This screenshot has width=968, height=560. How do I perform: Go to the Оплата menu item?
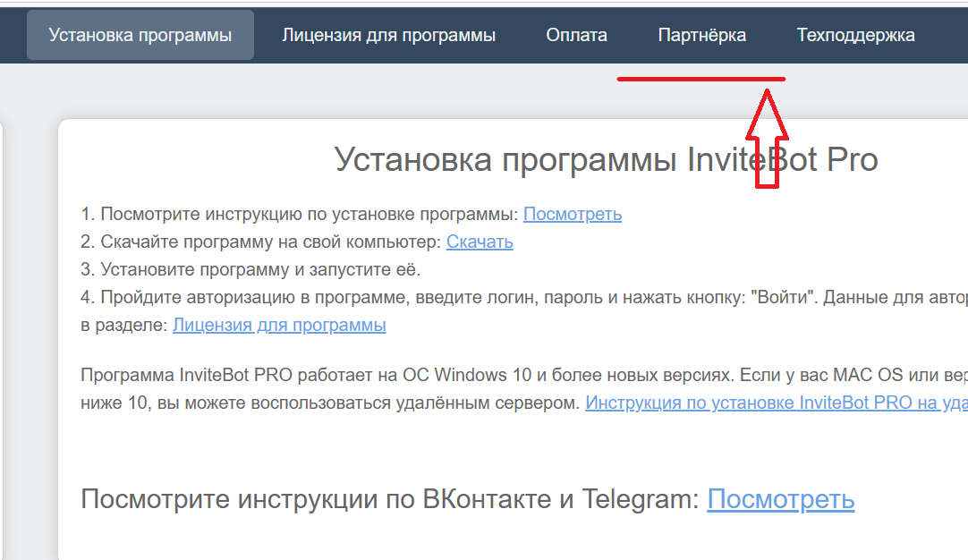tap(577, 35)
